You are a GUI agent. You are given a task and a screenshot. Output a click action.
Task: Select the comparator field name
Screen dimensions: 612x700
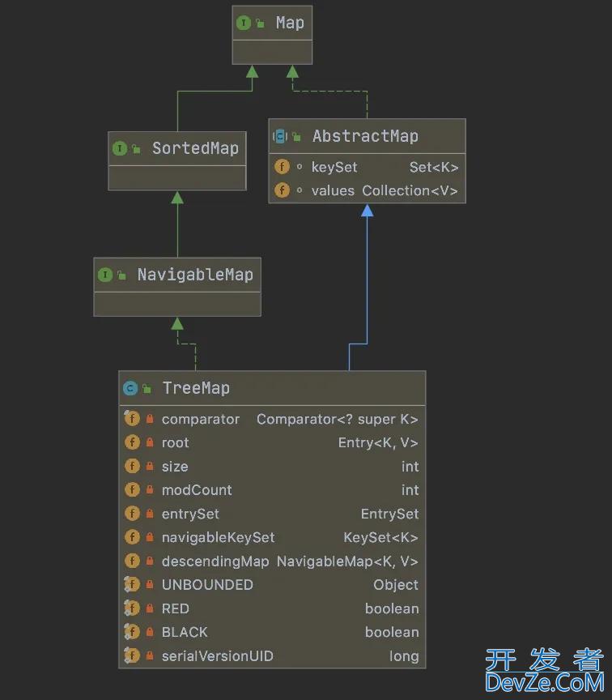[x=200, y=420]
